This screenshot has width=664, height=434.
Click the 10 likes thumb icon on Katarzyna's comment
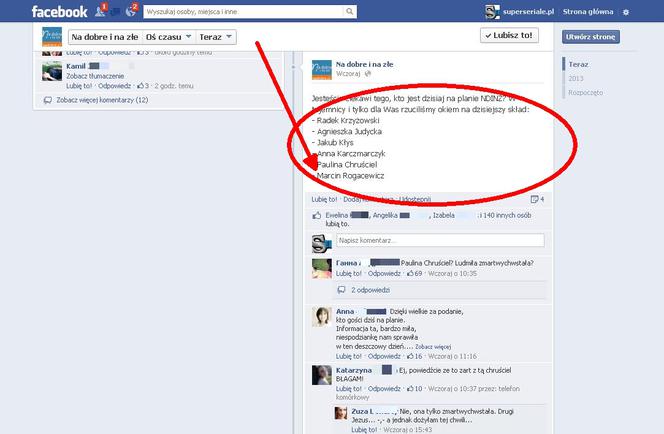pyautogui.click(x=410, y=388)
